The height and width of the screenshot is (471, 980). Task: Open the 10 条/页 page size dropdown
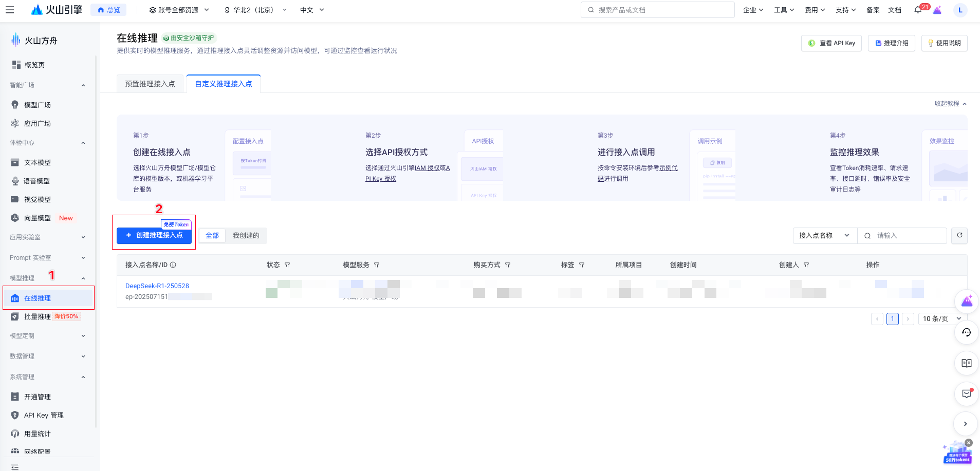tap(942, 319)
